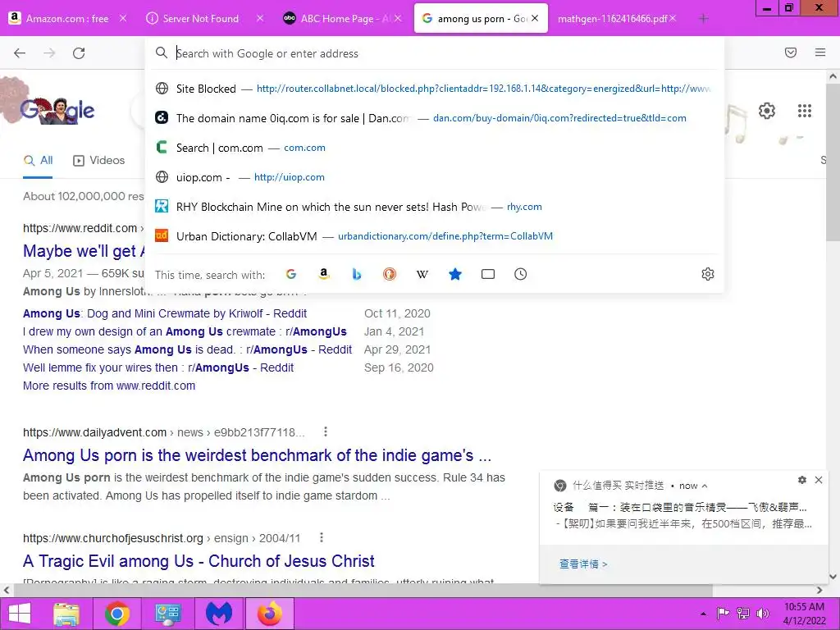The width and height of the screenshot is (840, 630).
Task: Show hidden system tray icons
Action: [703, 614]
